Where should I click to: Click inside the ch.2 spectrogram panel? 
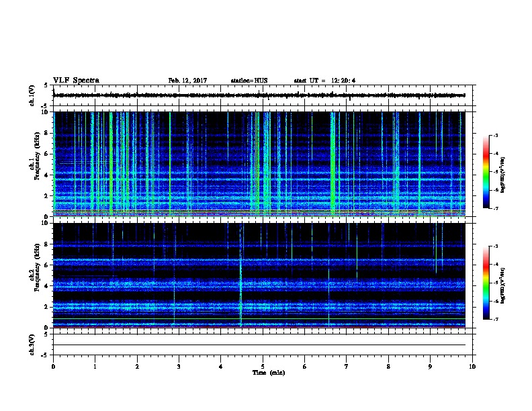click(x=259, y=275)
